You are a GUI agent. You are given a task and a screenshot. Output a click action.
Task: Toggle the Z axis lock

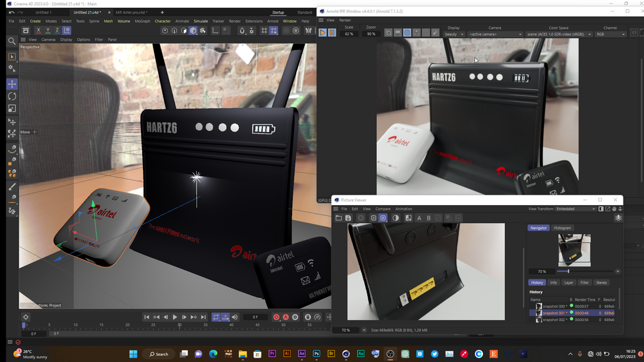coord(57,30)
